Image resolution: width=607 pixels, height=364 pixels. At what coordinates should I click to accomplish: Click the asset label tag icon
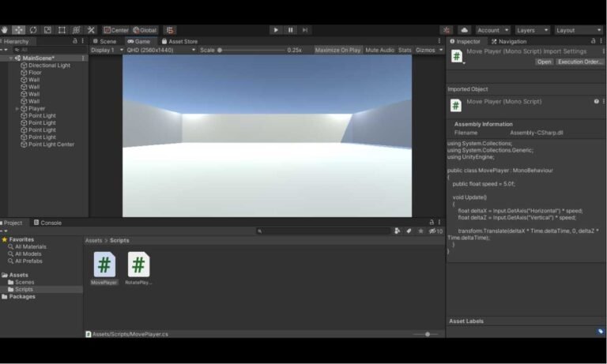[600, 332]
